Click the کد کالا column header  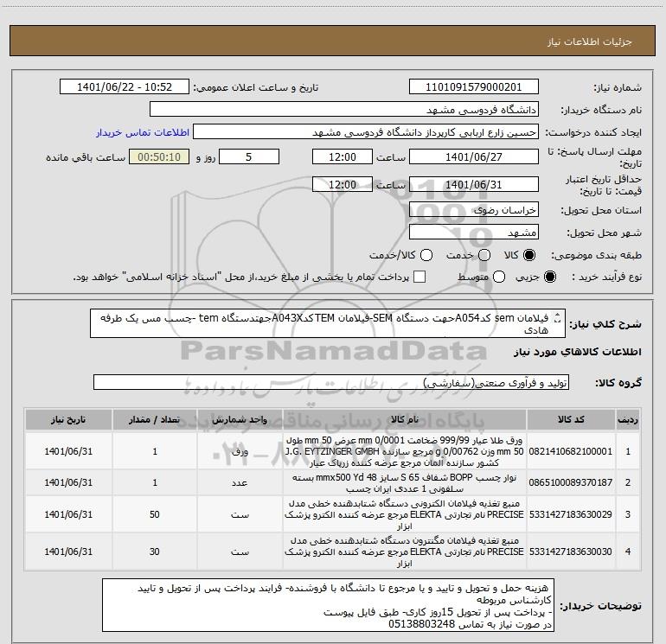[571, 419]
